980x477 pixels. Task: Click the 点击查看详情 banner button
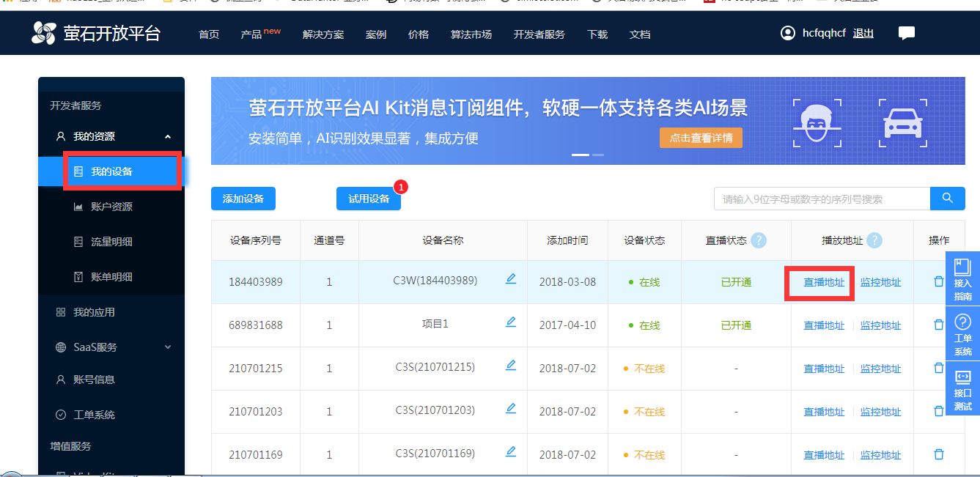tap(701, 138)
